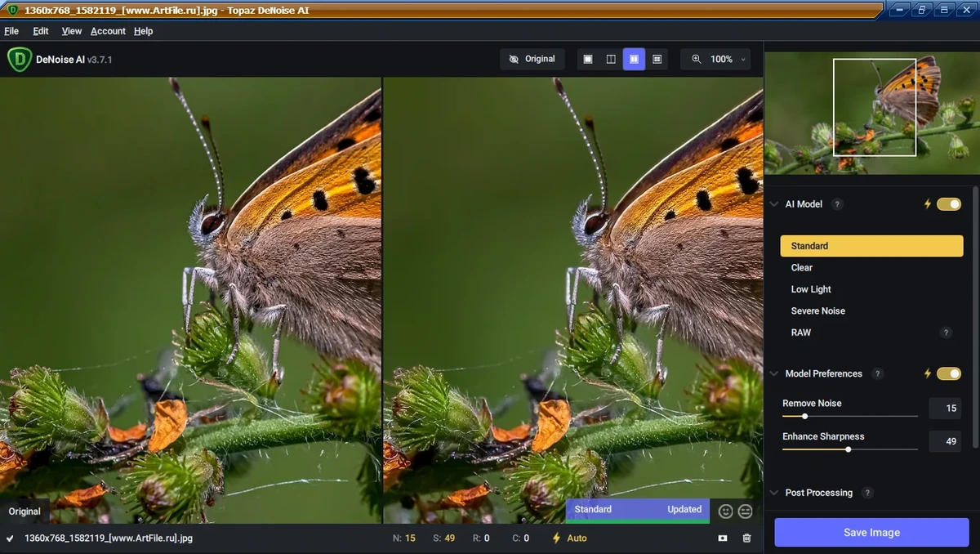Click the RAW model help icon
Viewport: 980px width, 554px height.
(x=946, y=333)
